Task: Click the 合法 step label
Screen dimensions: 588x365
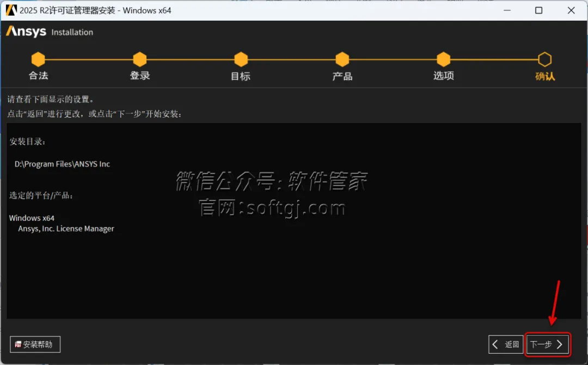Action: pos(38,75)
